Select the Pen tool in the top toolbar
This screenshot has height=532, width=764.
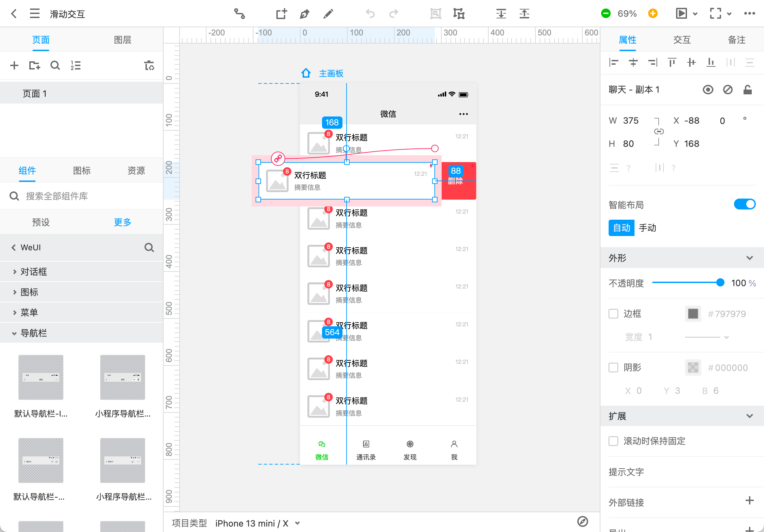305,14
